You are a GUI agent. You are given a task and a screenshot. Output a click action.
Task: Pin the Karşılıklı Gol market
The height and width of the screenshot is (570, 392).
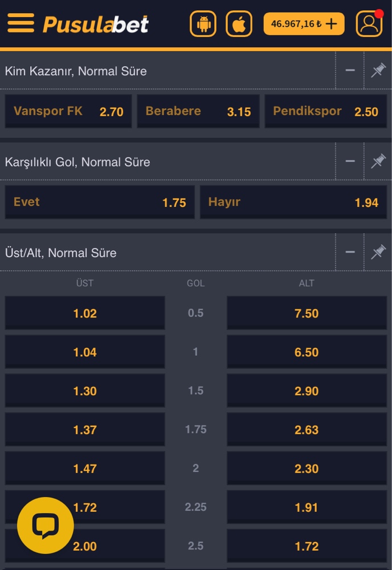[378, 162]
